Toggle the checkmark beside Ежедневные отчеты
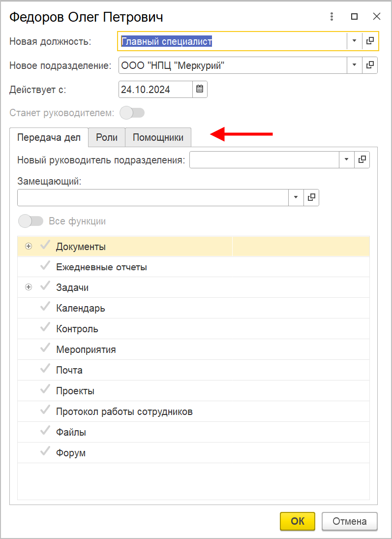Viewport: 392px width, 539px height. tap(45, 266)
